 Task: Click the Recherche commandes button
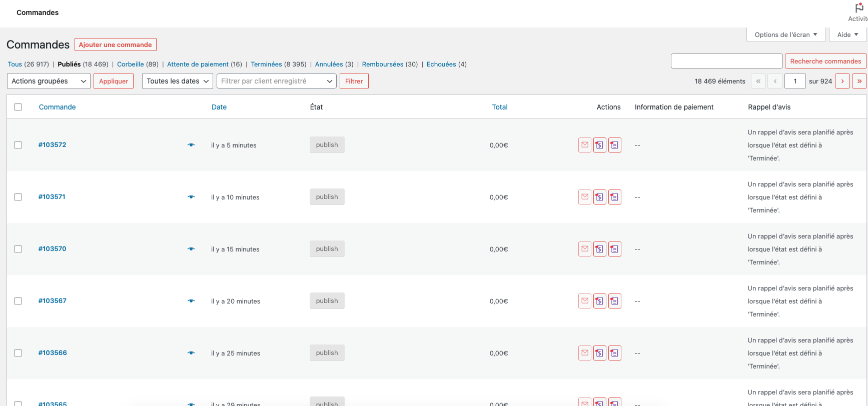[825, 61]
